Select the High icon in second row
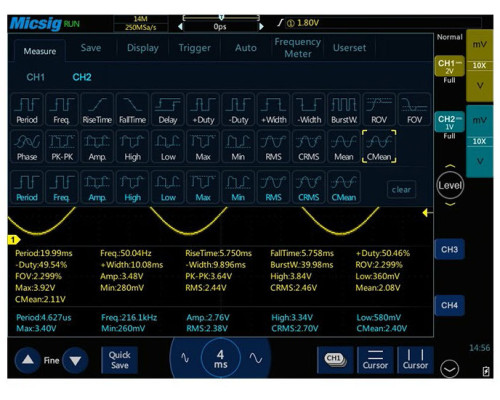This screenshot has height=400, width=500. pyautogui.click(x=133, y=147)
